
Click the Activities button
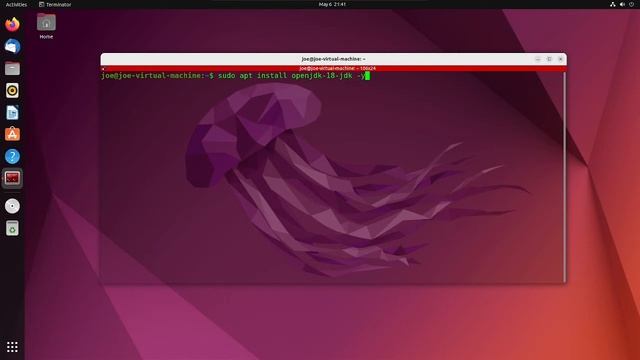(16, 4)
